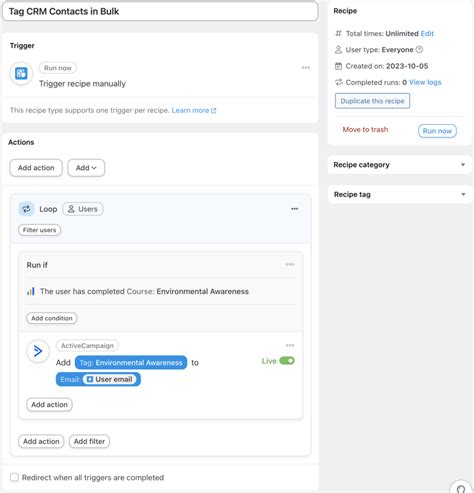This screenshot has height=493, width=474.
Task: Open the View logs link
Action: (425, 82)
